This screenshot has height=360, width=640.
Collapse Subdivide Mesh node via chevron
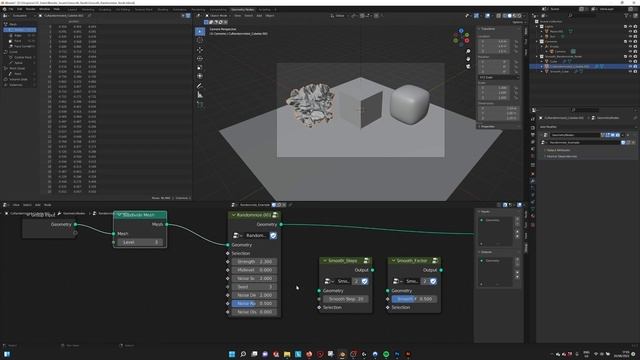point(119,215)
